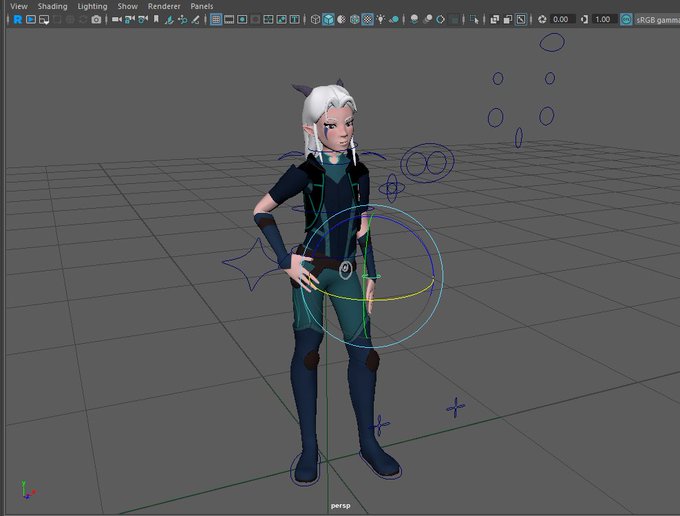680x516 pixels.
Task: Click the gamma value field 1.00
Action: click(604, 20)
